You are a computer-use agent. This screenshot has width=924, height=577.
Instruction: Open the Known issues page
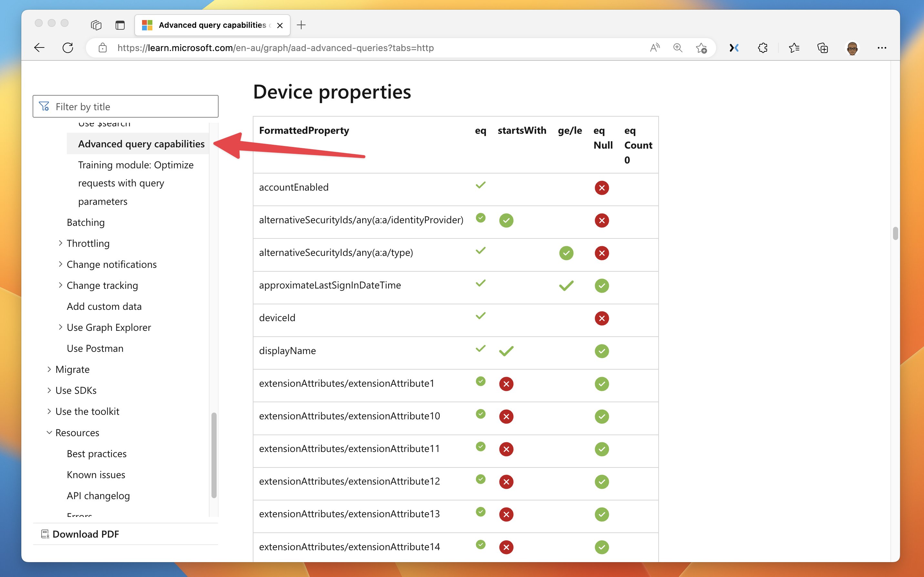tap(96, 474)
